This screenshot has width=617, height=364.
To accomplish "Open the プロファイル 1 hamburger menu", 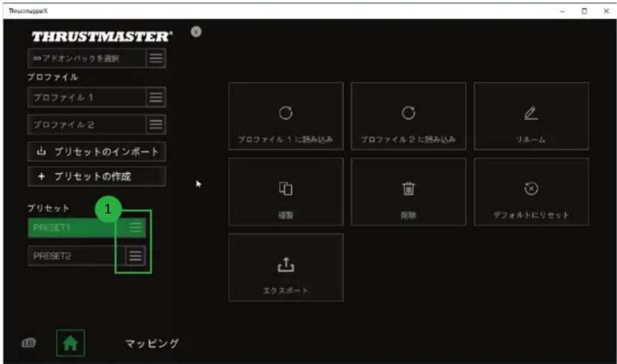I will pyautogui.click(x=156, y=97).
